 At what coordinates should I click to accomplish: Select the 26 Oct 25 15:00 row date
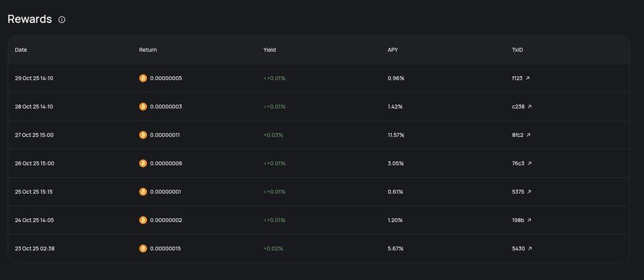tap(34, 163)
